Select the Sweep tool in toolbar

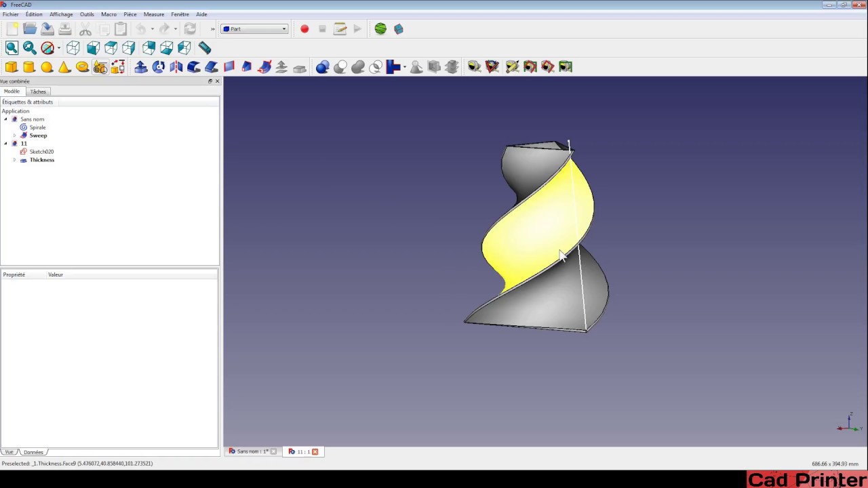(264, 66)
